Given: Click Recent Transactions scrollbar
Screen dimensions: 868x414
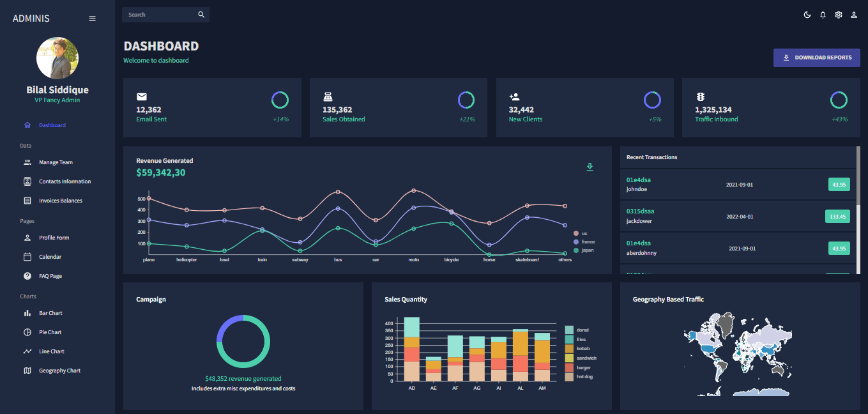Looking at the screenshot, I should [858, 176].
